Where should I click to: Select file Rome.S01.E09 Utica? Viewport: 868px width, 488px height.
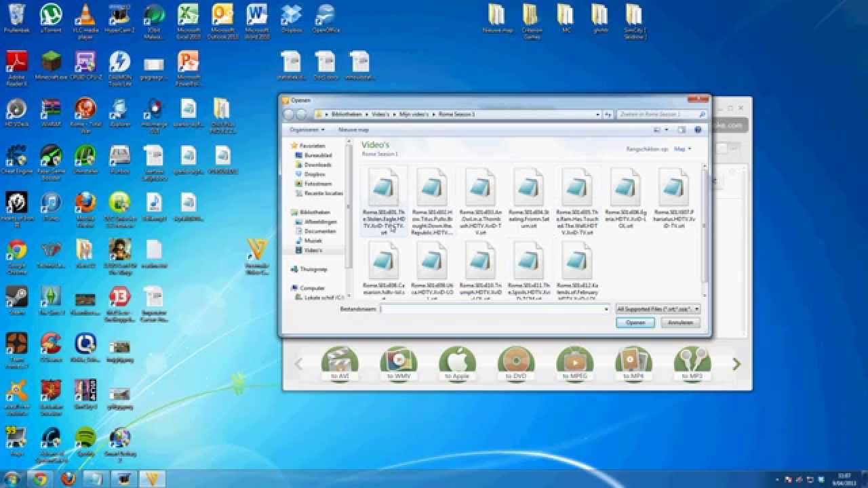coord(432,270)
